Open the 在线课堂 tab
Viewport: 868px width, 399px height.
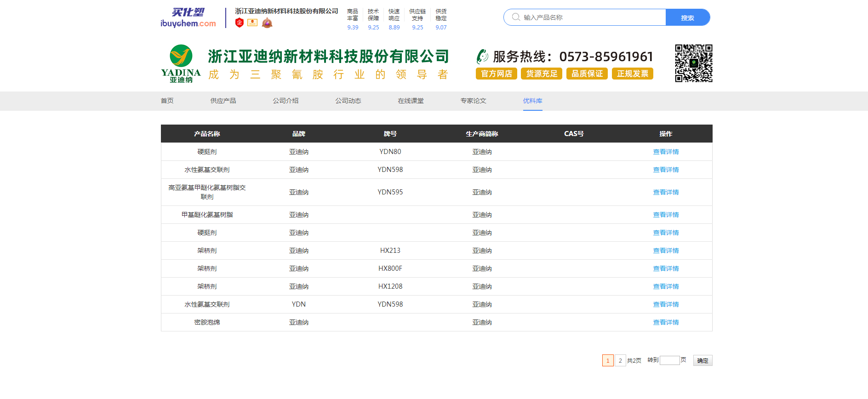click(411, 101)
